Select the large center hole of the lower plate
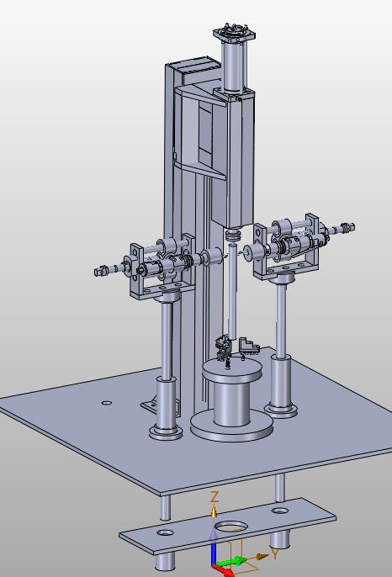Viewport: 392px width, 577px height. pos(231,527)
